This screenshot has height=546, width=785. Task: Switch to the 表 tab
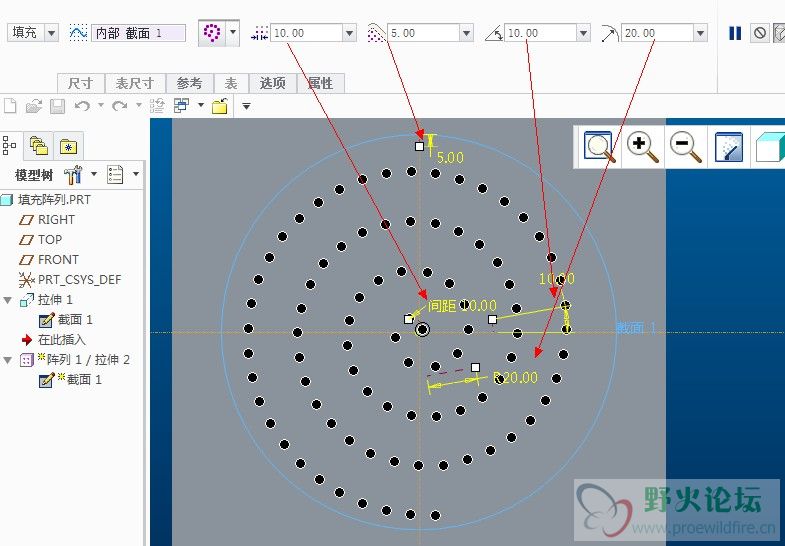(x=231, y=83)
